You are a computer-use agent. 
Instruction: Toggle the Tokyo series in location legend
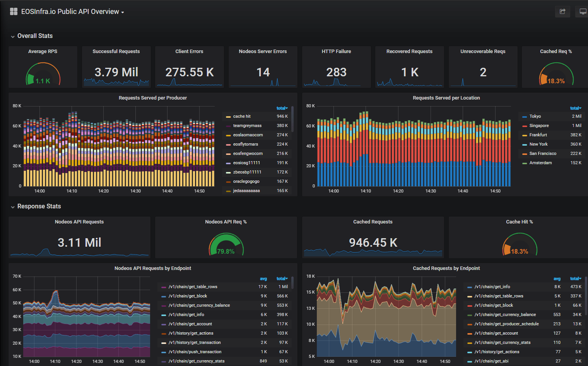pos(535,116)
